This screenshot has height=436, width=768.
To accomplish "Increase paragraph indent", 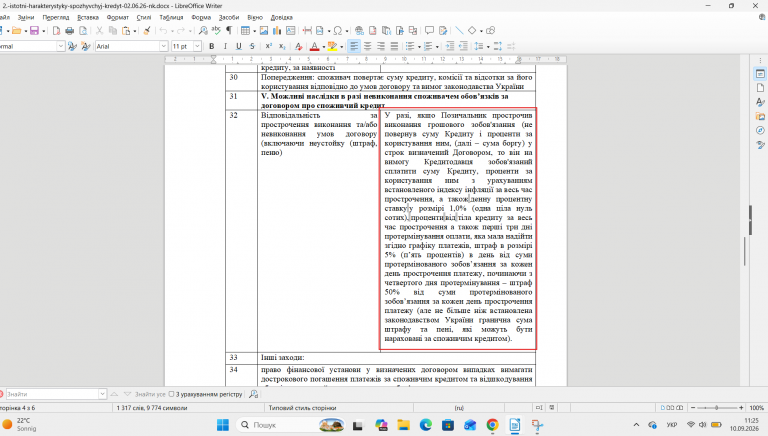I will pyautogui.click(x=450, y=46).
